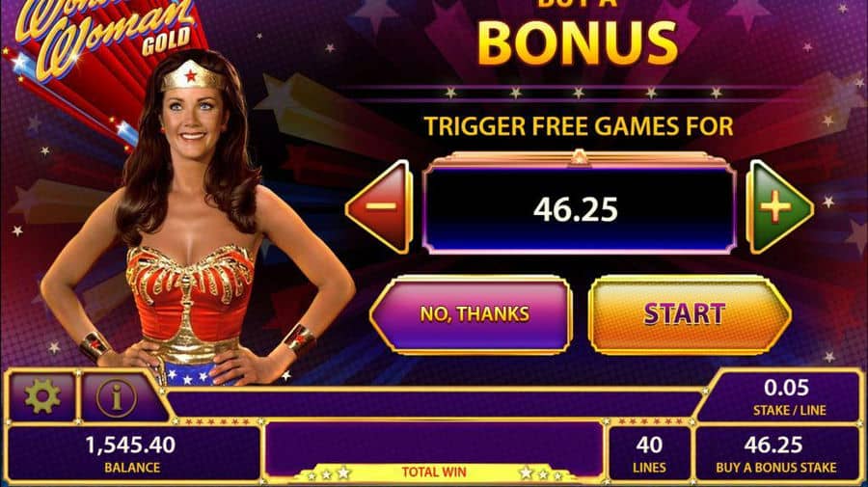
Task: Click the BONUS title heading
Action: tap(578, 44)
